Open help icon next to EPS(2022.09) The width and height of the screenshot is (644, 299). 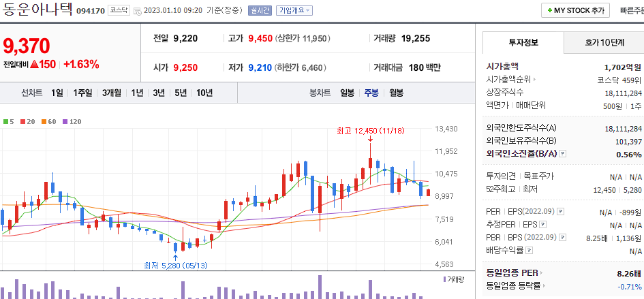561,212
